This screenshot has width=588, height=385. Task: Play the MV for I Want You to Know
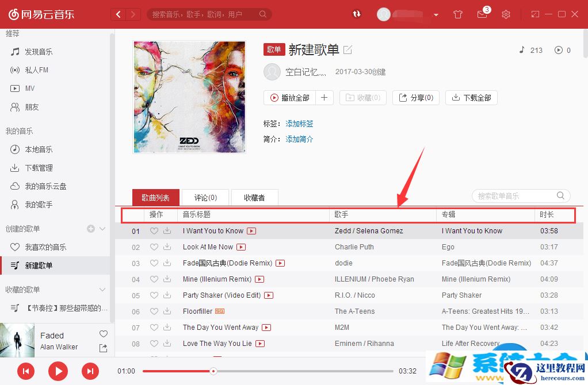250,230
